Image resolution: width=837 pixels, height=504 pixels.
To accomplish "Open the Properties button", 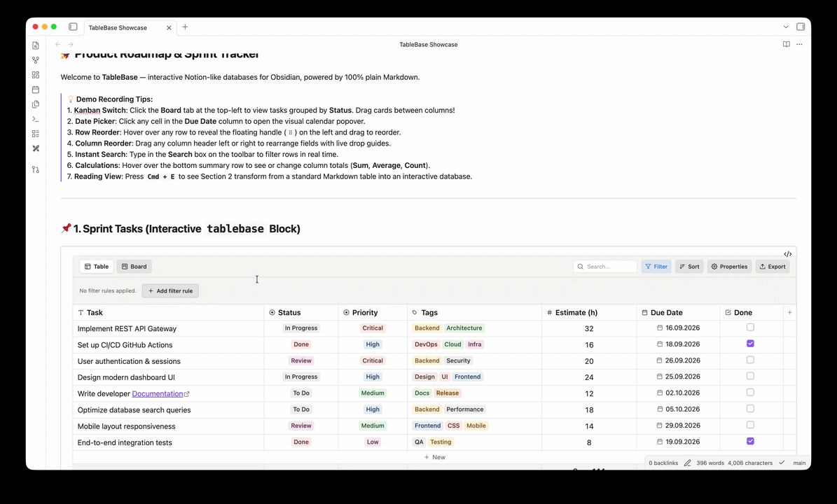I will (729, 267).
